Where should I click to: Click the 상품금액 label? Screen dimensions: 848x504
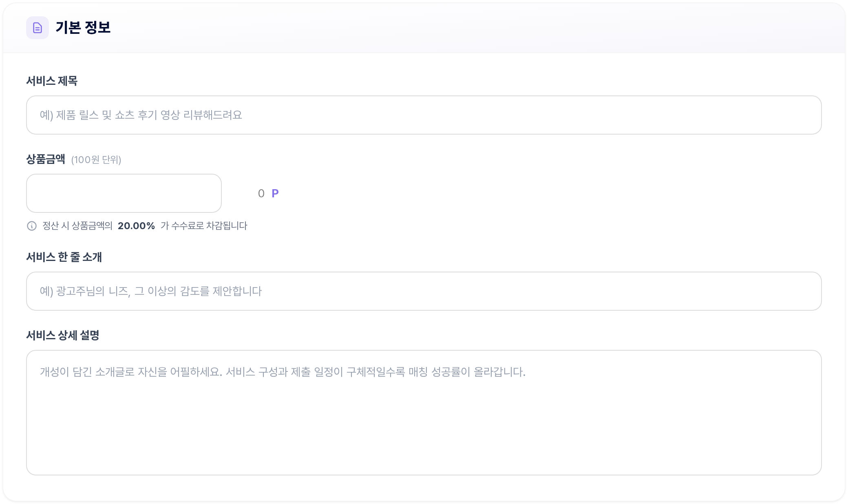pos(46,159)
